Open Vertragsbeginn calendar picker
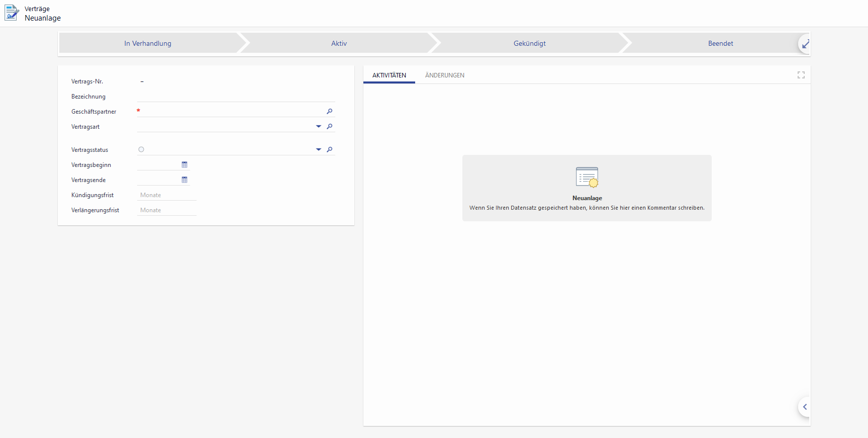The width and height of the screenshot is (868, 438). (x=184, y=165)
